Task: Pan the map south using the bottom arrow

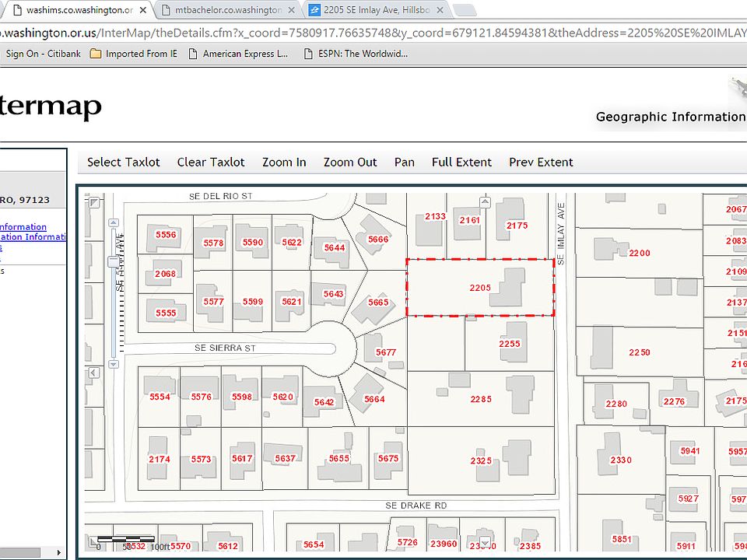Action: coord(485,542)
